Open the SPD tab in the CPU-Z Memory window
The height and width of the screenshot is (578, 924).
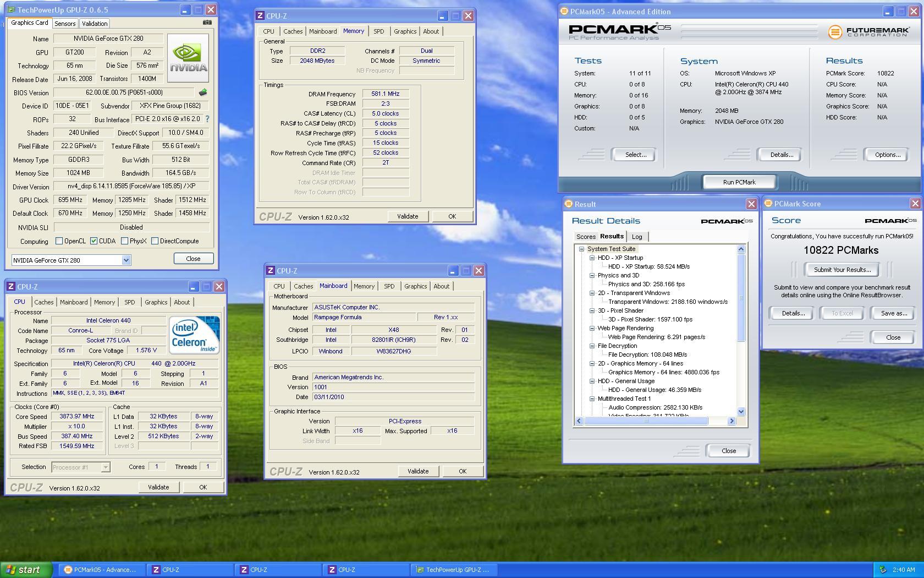pos(379,31)
